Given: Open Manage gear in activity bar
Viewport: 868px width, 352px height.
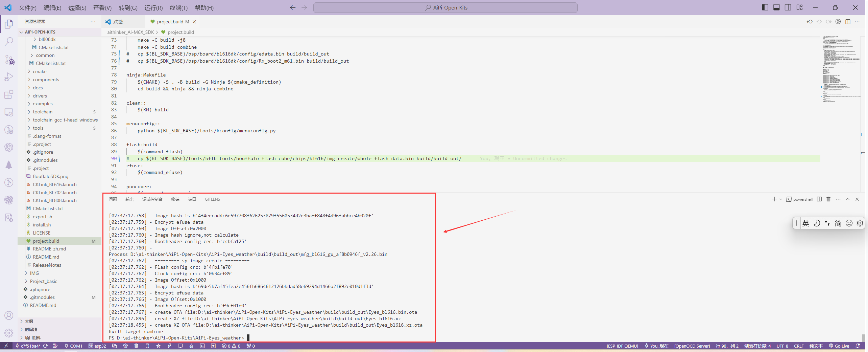Looking at the screenshot, I should coord(9,333).
